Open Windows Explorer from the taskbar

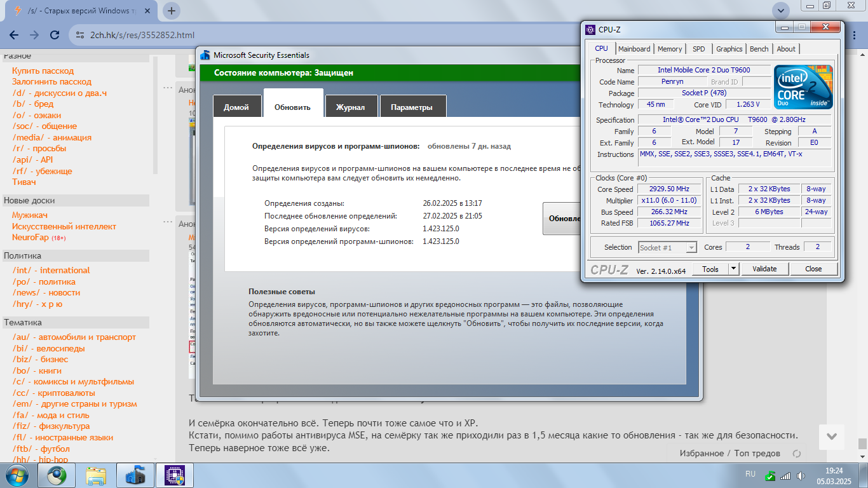(x=96, y=475)
